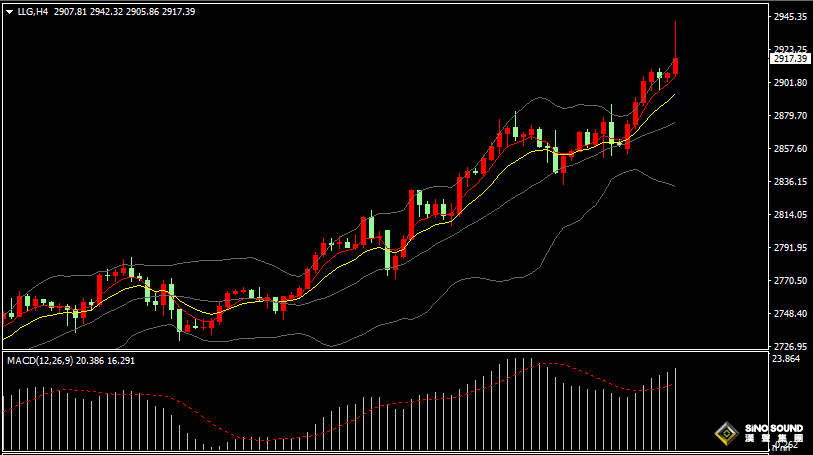Click the current price tag 2917.39
Image resolution: width=813 pixels, height=455 pixels.
coord(790,59)
